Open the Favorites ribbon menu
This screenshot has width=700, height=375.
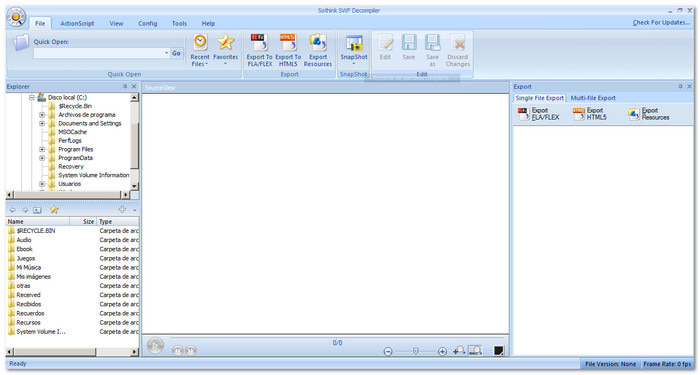pos(225,50)
